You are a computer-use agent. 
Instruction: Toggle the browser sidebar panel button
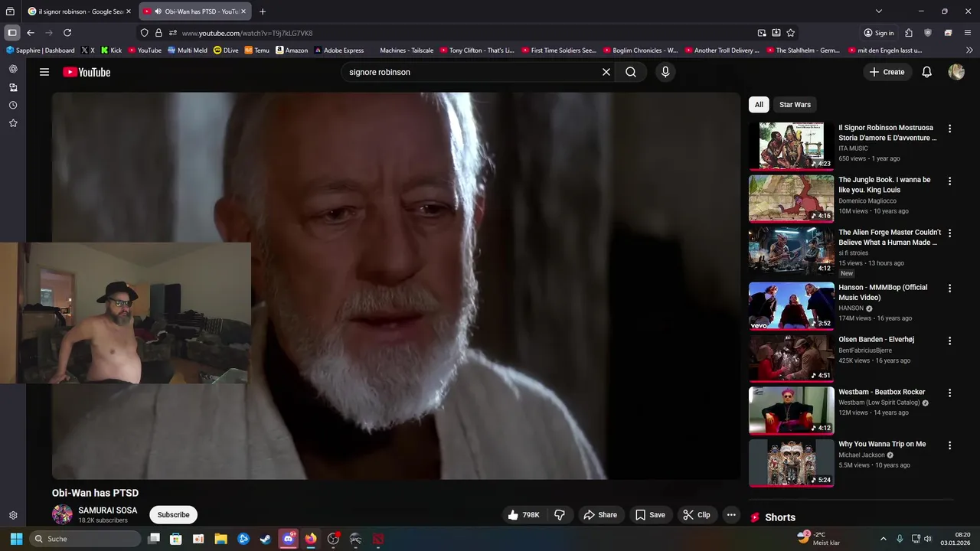[x=12, y=33]
